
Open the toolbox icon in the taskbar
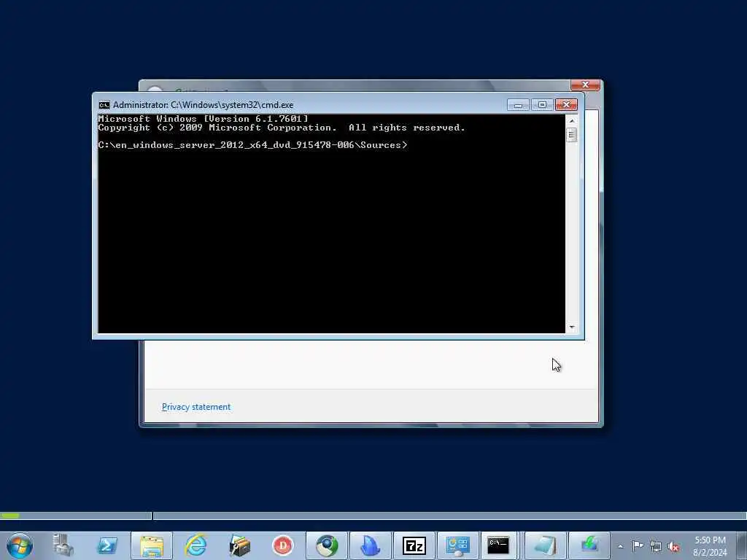click(239, 545)
